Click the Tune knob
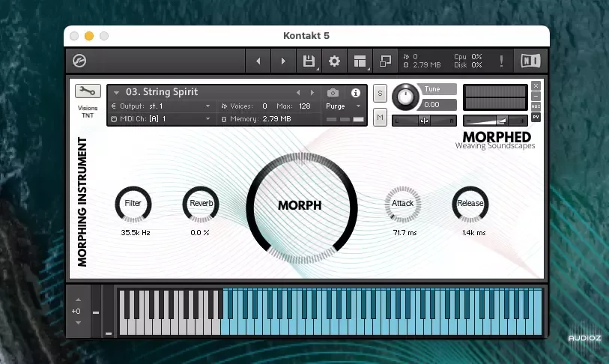 click(405, 97)
